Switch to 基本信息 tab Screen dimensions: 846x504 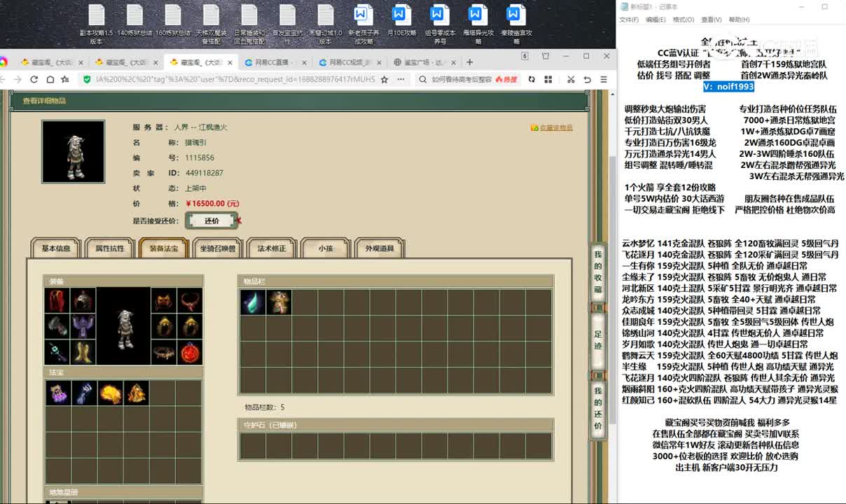(56, 248)
